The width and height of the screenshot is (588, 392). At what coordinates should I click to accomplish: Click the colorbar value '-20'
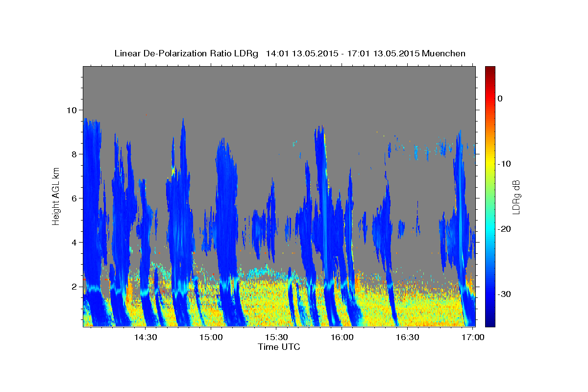(x=504, y=229)
